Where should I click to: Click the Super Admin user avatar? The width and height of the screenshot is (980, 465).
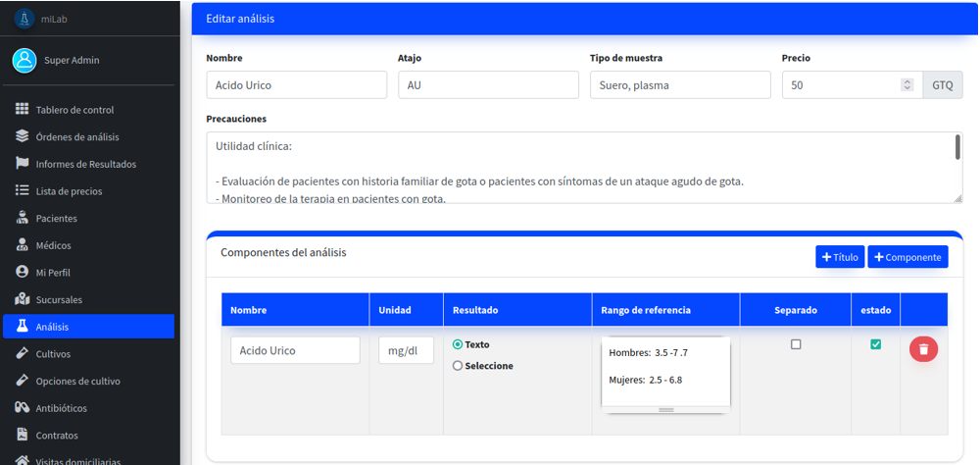point(24,61)
